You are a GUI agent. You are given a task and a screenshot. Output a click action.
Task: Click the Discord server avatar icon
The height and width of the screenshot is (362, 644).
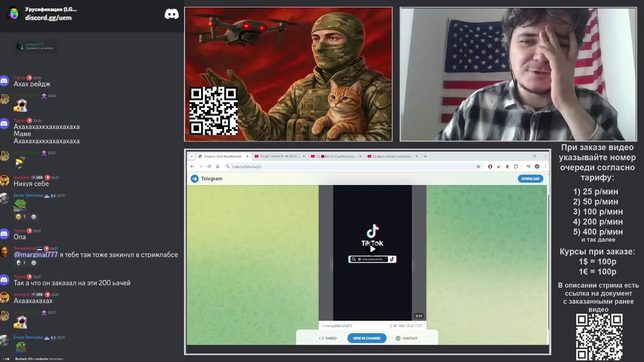[14, 14]
